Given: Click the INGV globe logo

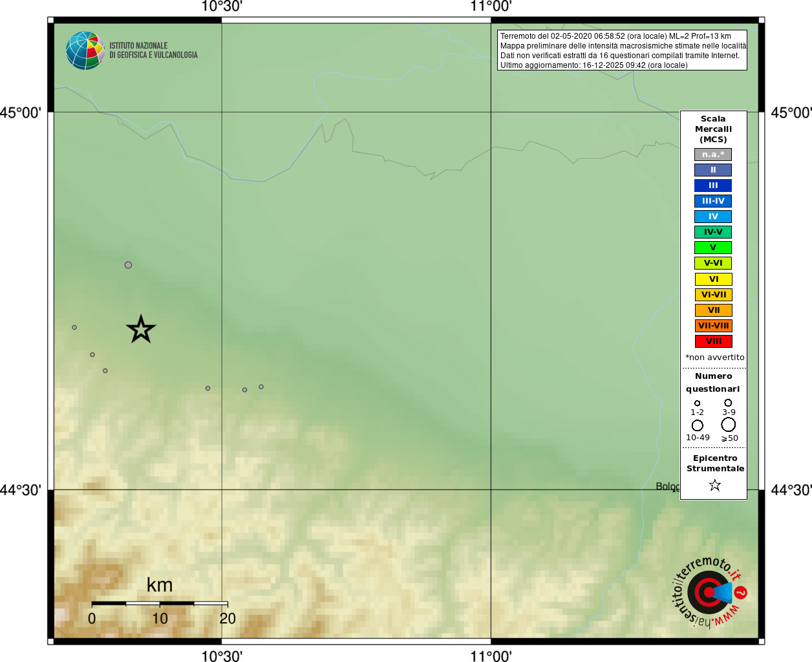Looking at the screenshot, I should click(85, 50).
